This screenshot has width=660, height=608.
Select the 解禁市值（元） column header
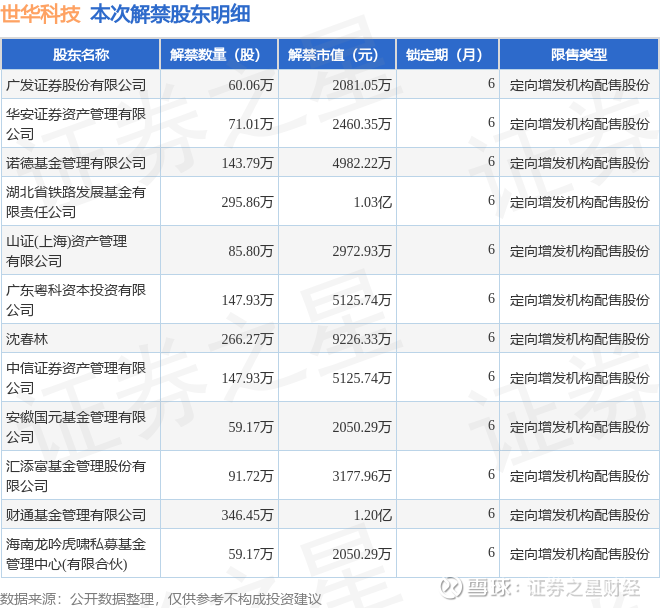click(337, 54)
